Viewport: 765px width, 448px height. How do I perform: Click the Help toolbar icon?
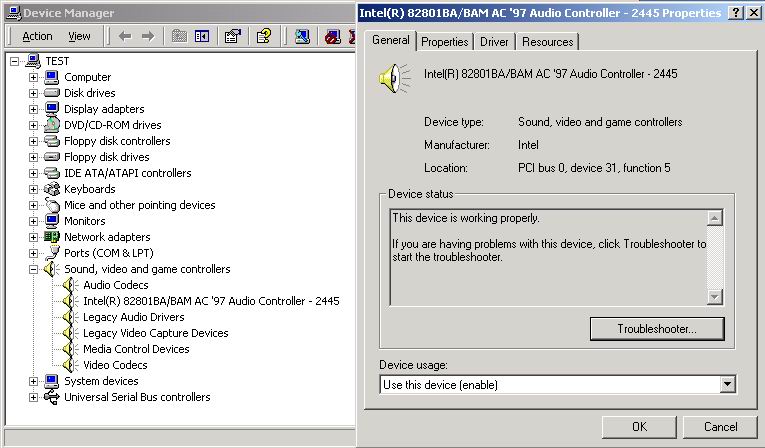coord(263,36)
